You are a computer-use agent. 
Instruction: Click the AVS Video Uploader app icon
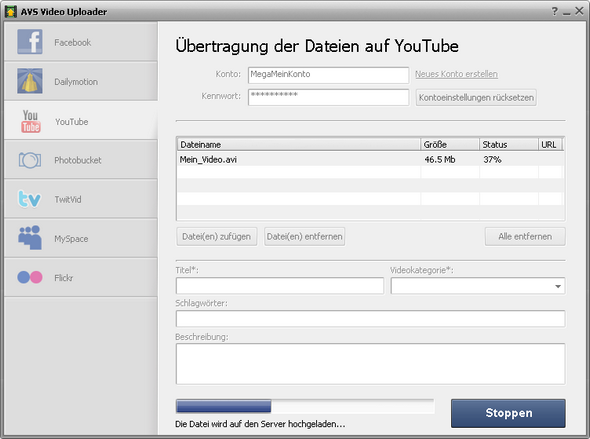coord(11,12)
